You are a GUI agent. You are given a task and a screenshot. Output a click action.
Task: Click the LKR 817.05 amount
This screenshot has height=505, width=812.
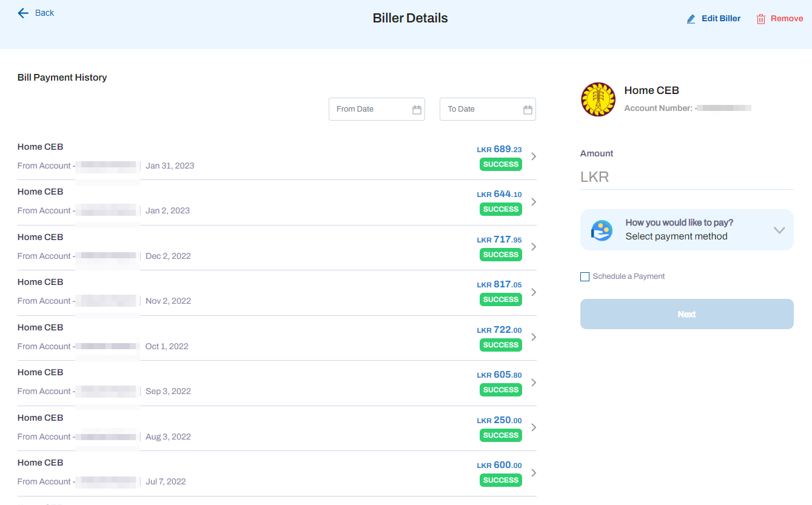click(499, 284)
